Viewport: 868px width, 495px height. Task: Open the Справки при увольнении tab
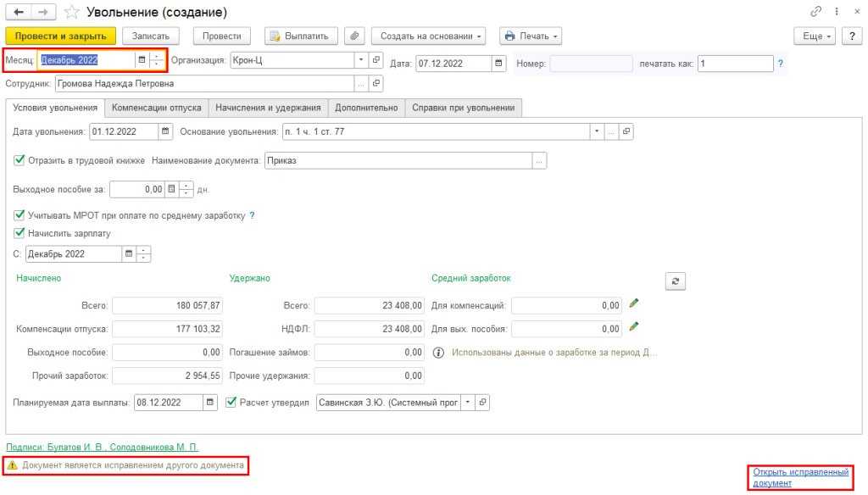pos(464,108)
